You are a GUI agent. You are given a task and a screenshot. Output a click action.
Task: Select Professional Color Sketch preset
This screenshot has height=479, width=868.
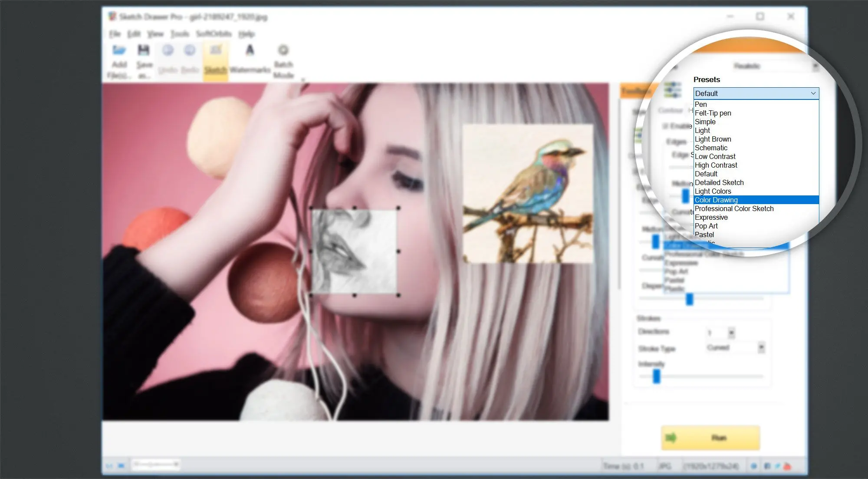point(733,208)
